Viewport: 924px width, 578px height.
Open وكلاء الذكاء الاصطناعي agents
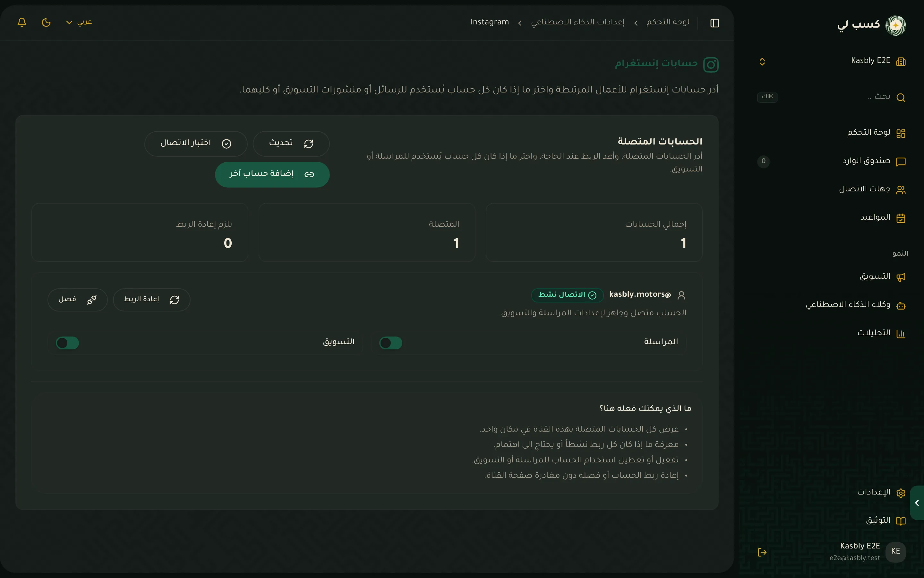[x=832, y=305]
